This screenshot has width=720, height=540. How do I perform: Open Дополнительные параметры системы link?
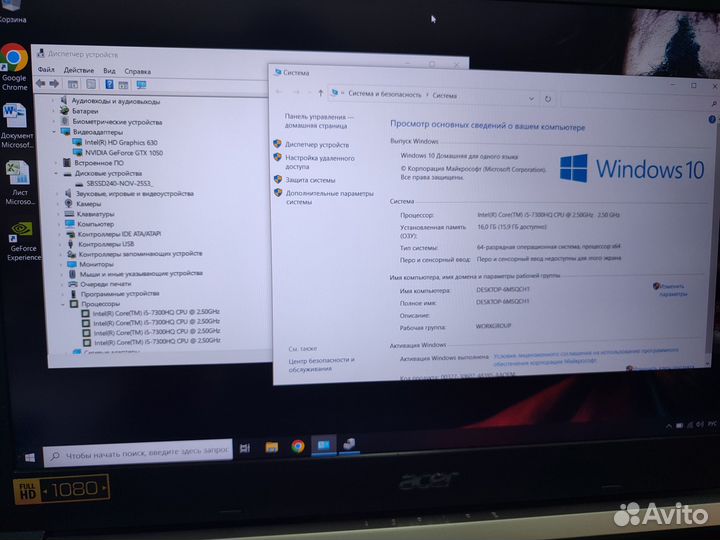(330, 197)
